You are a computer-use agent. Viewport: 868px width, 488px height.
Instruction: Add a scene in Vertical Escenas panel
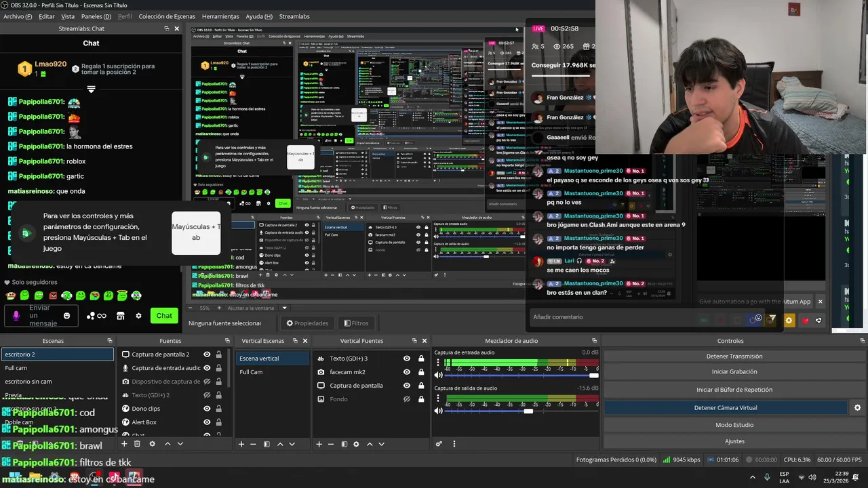(241, 444)
